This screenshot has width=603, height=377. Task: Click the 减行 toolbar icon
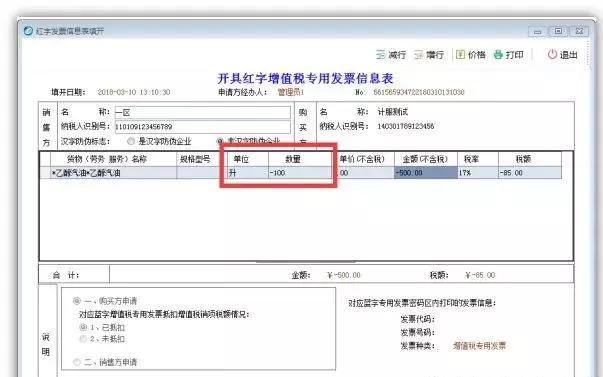[x=381, y=55]
